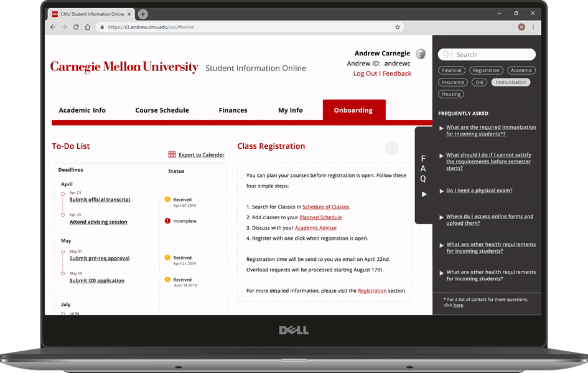The width and height of the screenshot is (588, 373).
Task: Go forward in browser history
Action: pos(64,27)
